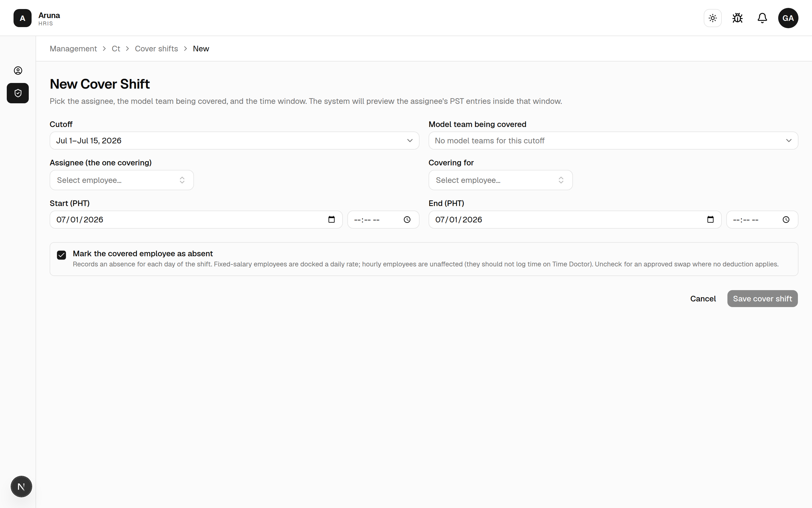The image size is (812, 508).
Task: Go to Cover shifts breadcrumb
Action: (156, 49)
